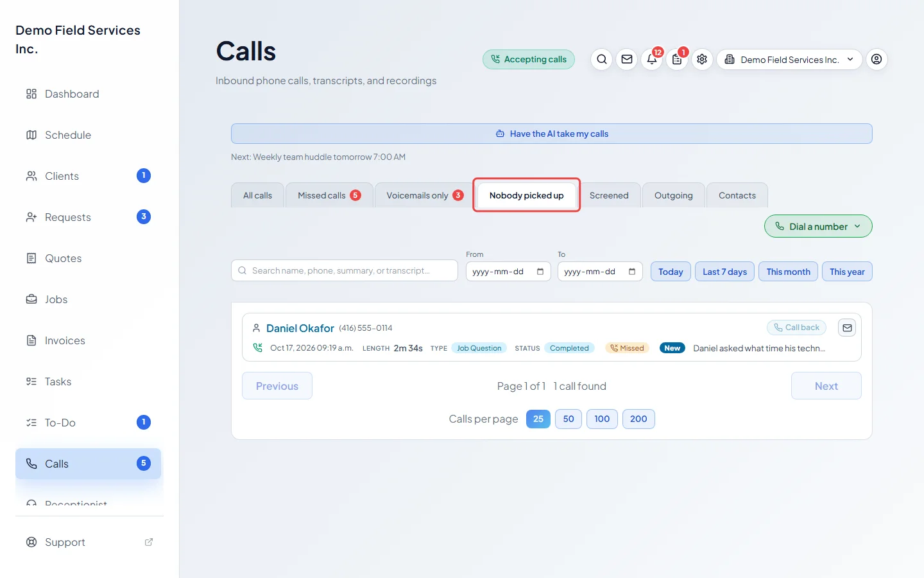Open the clipboard tasks icon with 1 badge

(x=677, y=60)
